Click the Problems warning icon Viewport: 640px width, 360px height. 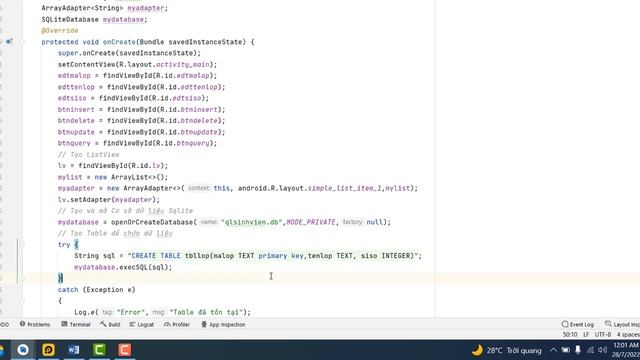22,324
